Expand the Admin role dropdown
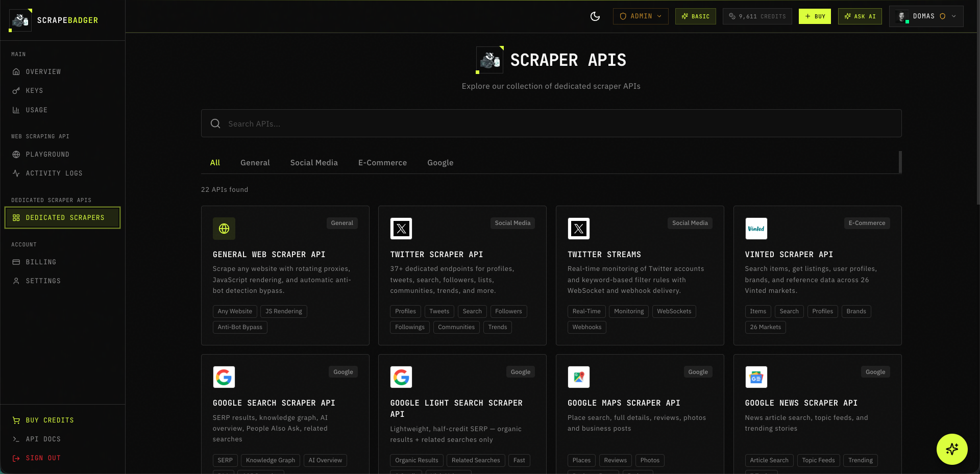The height and width of the screenshot is (474, 980). [640, 16]
